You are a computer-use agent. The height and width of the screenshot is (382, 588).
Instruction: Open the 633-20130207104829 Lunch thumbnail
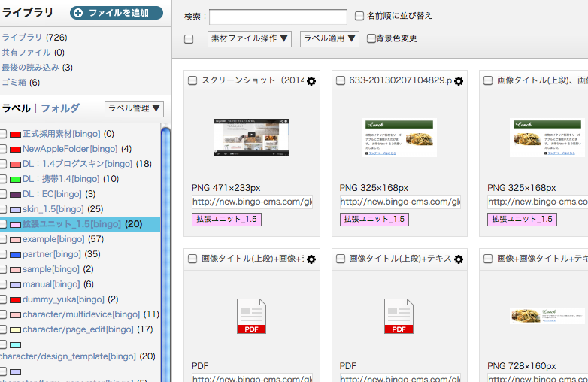pyautogui.click(x=399, y=138)
